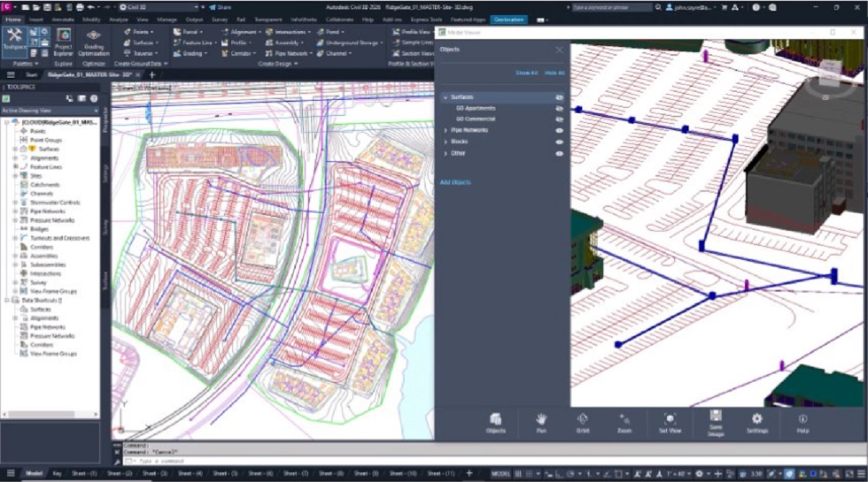868x482 pixels.
Task: Switch to the Annotate ribbon tab
Action: point(61,20)
